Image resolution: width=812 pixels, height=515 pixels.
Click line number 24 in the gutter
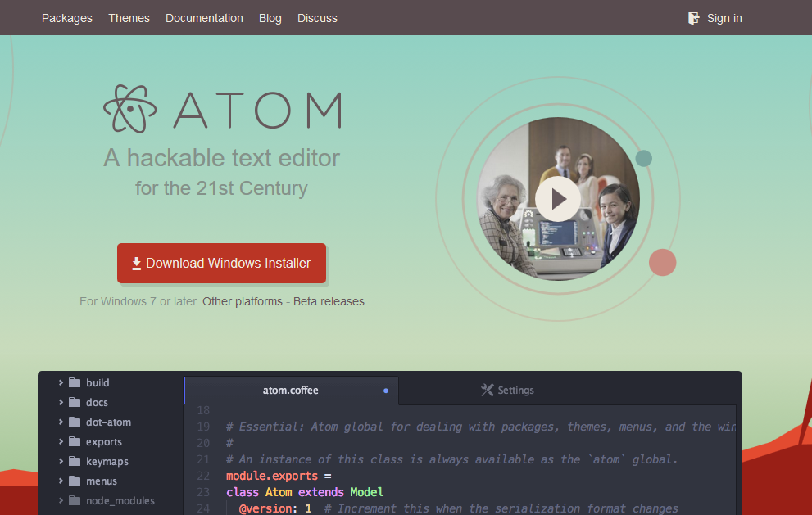203,508
